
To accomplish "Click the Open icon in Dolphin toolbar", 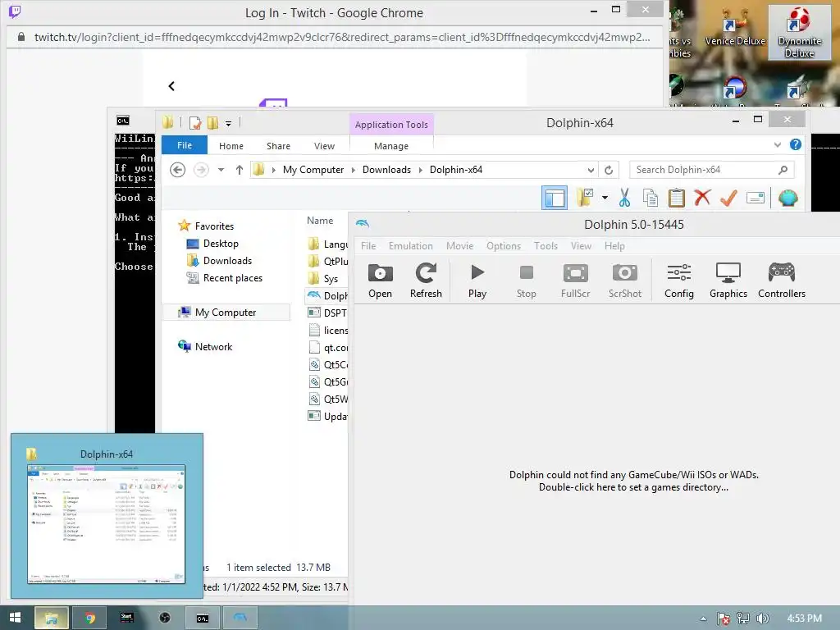I will click(x=380, y=281).
